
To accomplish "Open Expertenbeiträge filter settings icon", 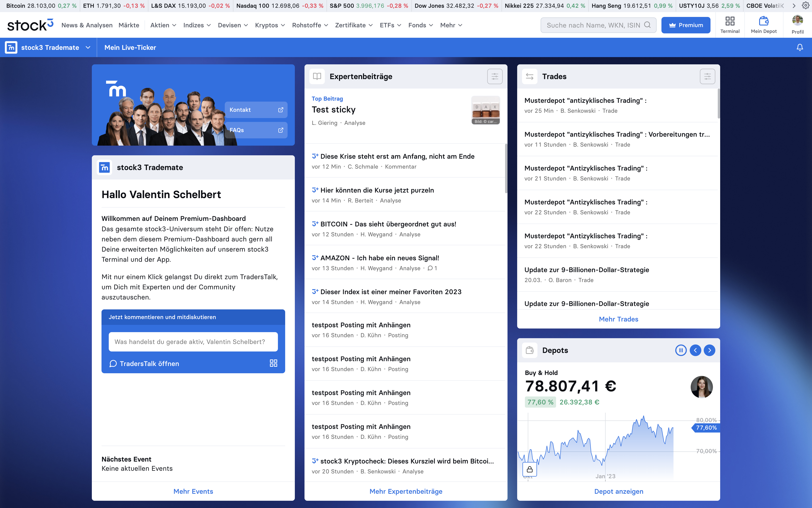I will tap(495, 77).
